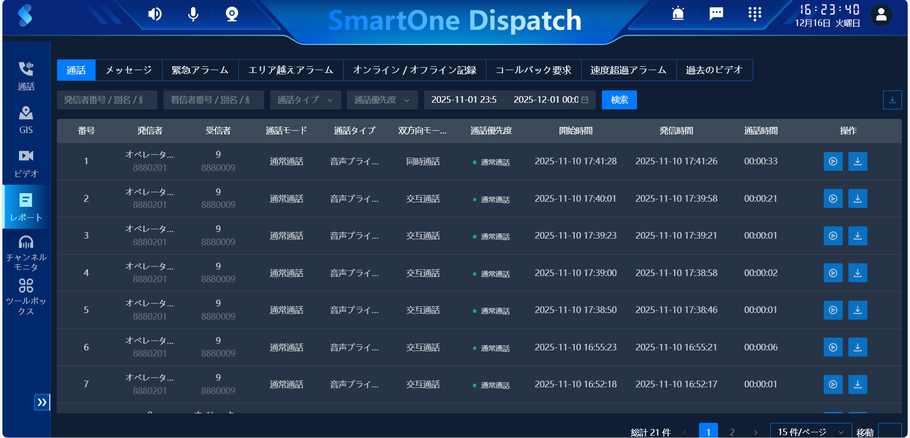Viewport: 910px width, 438px height.
Task: Open the user profile avatar
Action: (x=881, y=15)
